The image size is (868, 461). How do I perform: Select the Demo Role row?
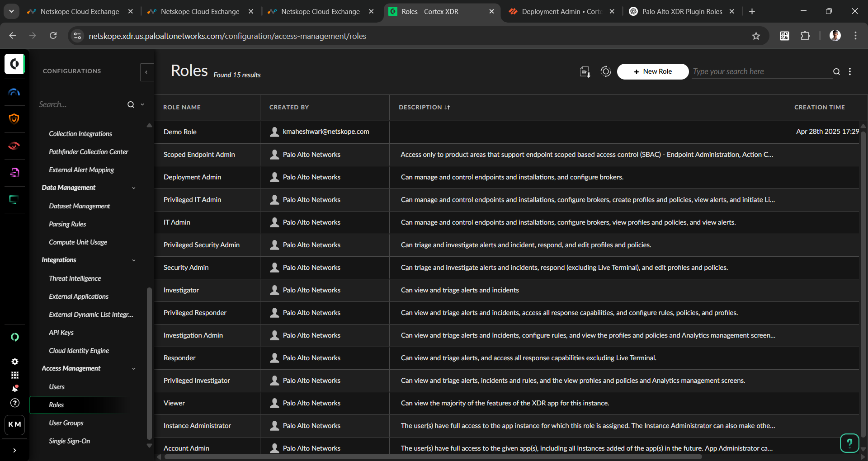point(506,132)
